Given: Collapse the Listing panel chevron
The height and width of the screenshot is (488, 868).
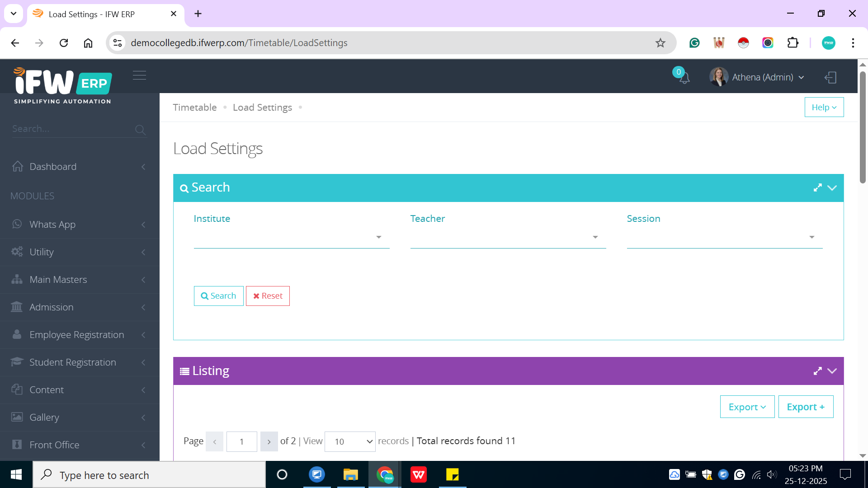Looking at the screenshot, I should pos(832,371).
